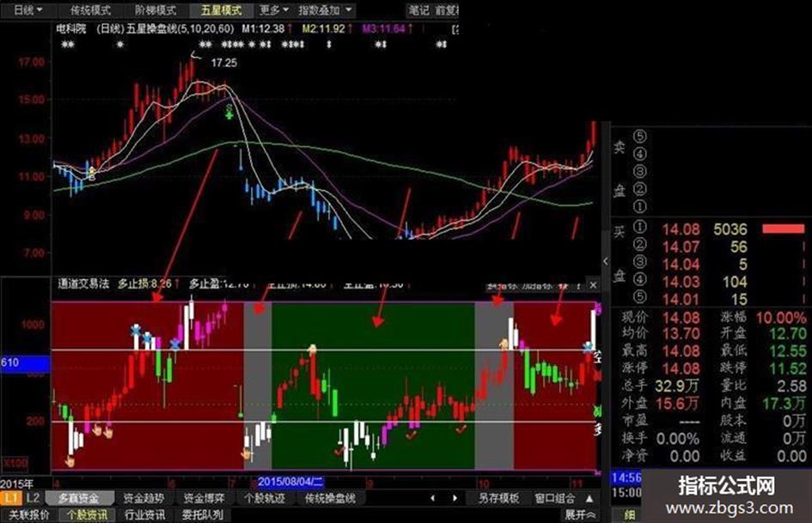The height and width of the screenshot is (523, 812).
Task: Click the 2015年 year label on the time axis
Action: pos(16,483)
